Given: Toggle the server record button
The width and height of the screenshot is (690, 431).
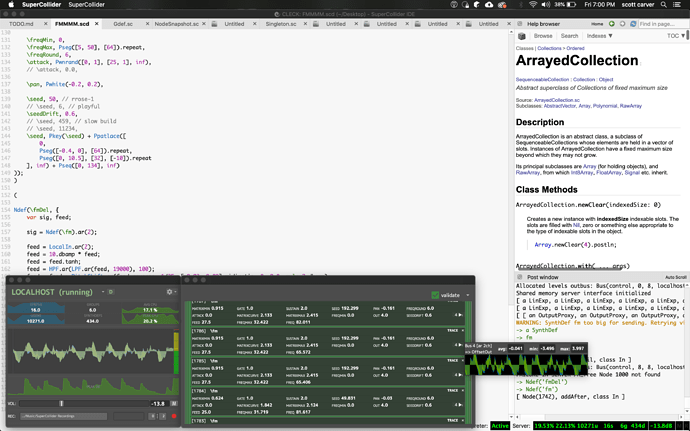Looking at the screenshot, I should [x=174, y=415].
